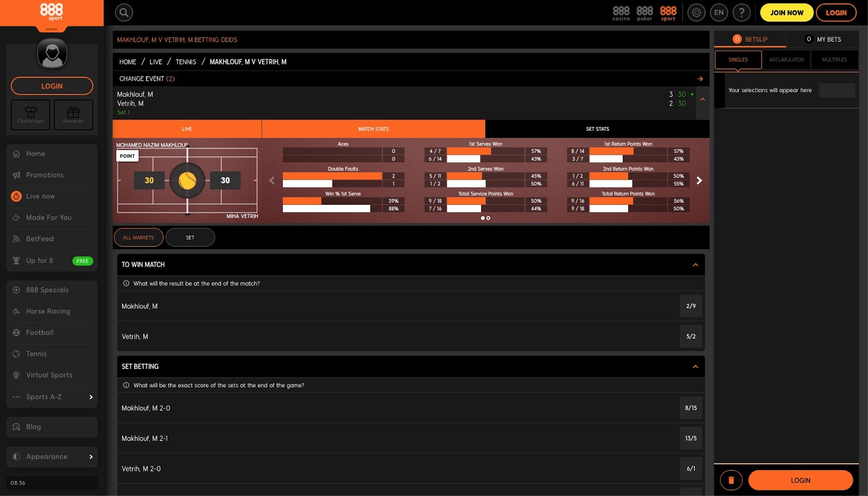Open the My Bets tab
This screenshot has width=868, height=496.
[823, 40]
